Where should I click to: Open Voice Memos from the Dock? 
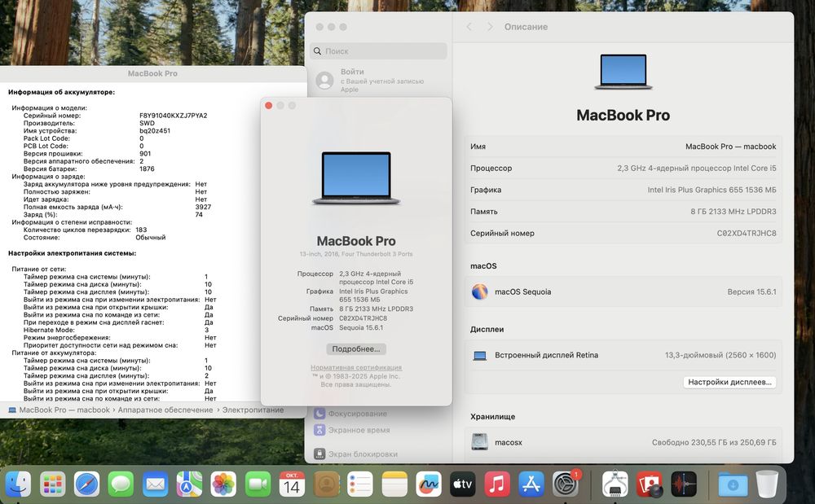[684, 484]
